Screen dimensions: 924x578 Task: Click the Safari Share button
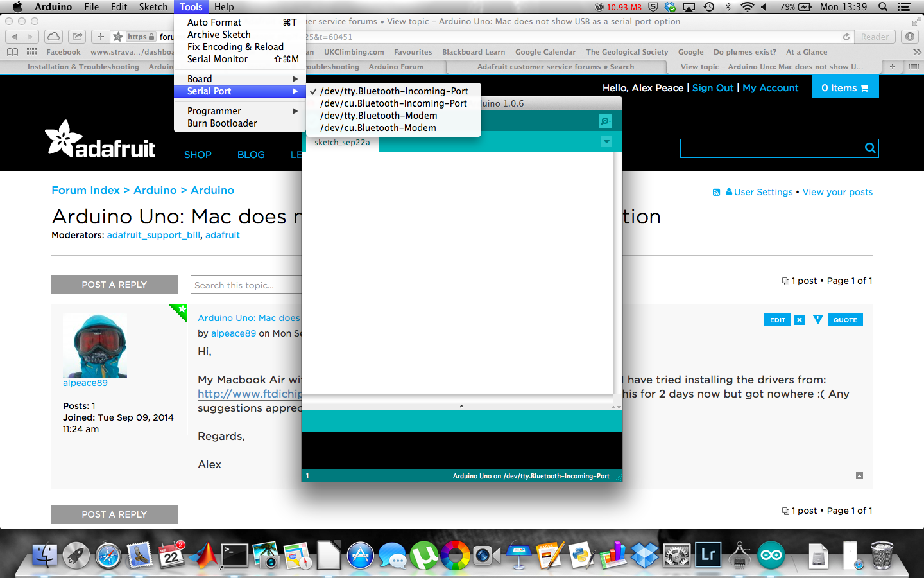(77, 37)
